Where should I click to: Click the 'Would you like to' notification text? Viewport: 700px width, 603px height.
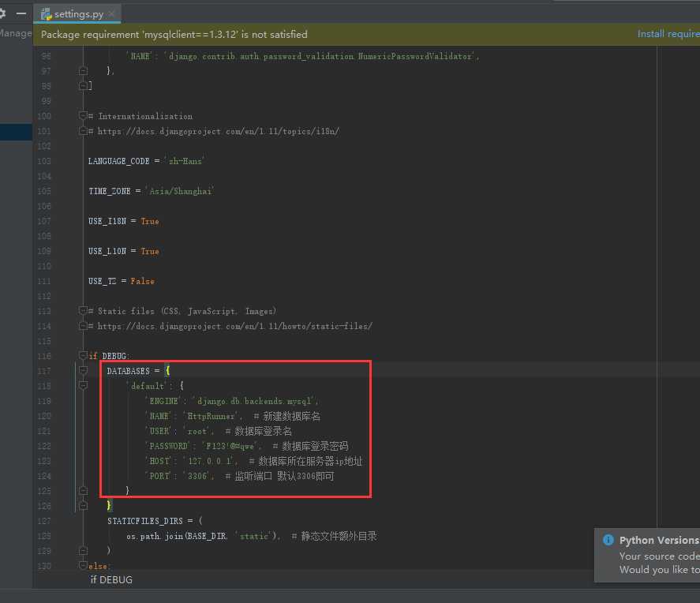tap(660, 570)
